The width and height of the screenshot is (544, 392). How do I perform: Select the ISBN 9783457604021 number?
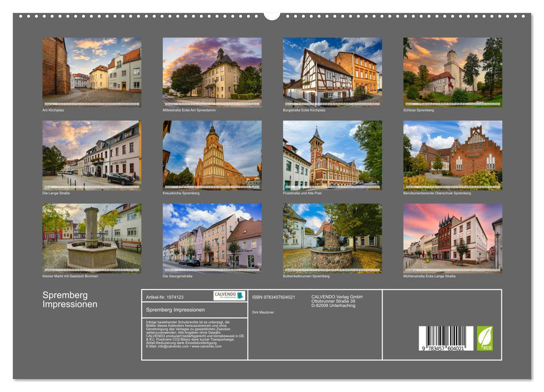pos(274,297)
